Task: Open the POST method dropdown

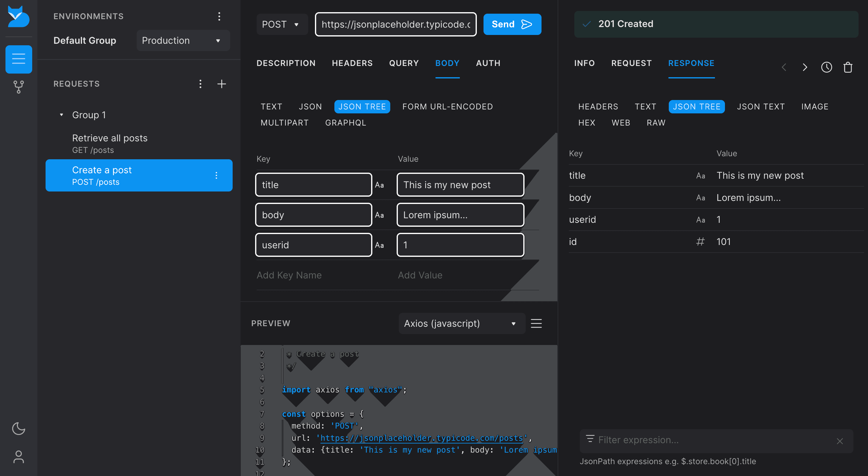Action: [282, 24]
